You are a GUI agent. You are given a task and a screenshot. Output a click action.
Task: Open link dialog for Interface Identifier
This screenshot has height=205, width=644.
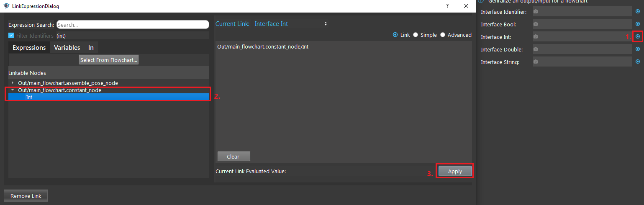pyautogui.click(x=638, y=12)
